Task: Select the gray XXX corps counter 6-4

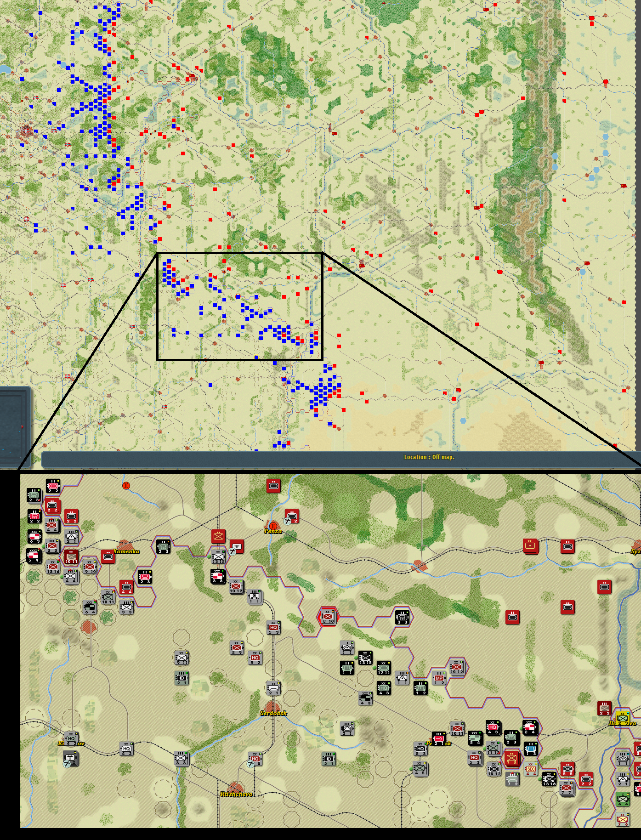Action: pos(90,607)
